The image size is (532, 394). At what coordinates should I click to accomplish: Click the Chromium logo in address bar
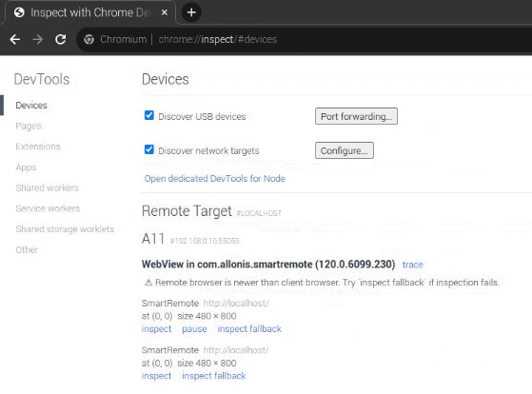point(89,39)
